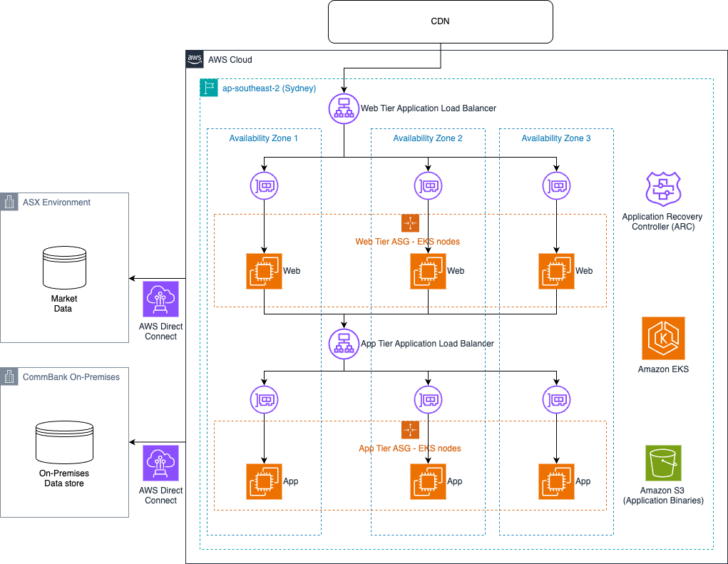Click the 'App Tier Application Load Balancer' text

pos(428,344)
